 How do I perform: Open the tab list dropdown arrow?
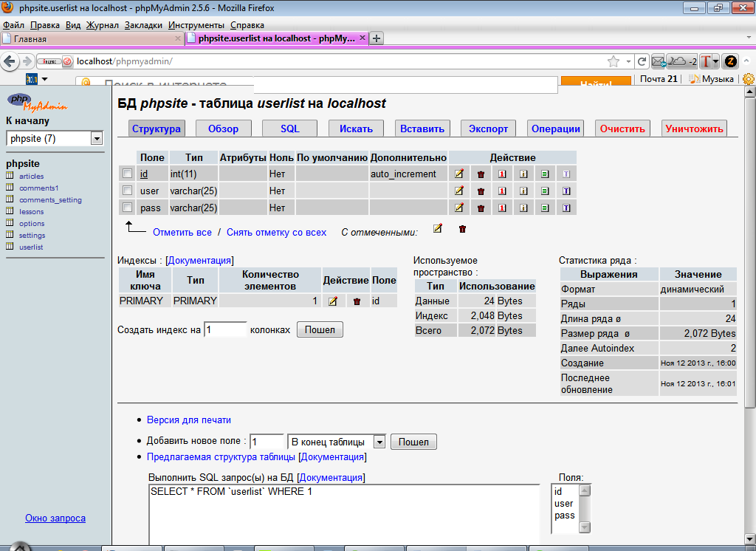[749, 38]
